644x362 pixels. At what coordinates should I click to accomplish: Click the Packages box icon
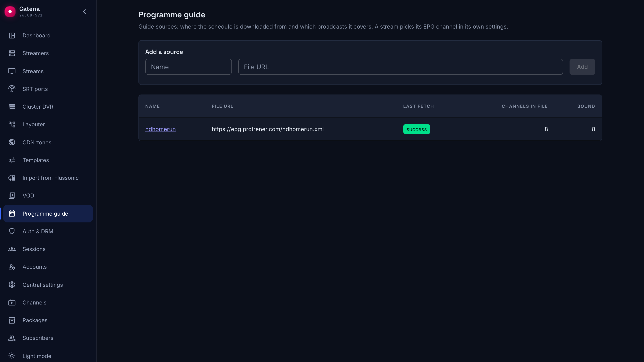pos(12,320)
